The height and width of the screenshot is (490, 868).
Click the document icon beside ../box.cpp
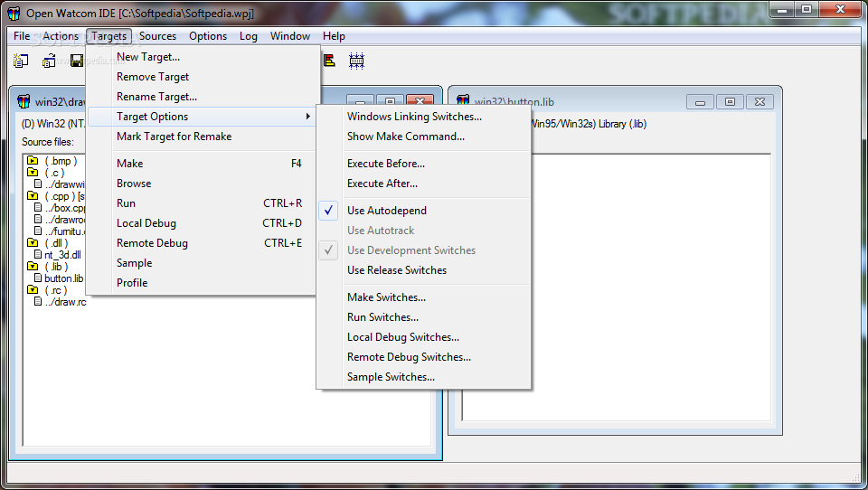click(38, 208)
